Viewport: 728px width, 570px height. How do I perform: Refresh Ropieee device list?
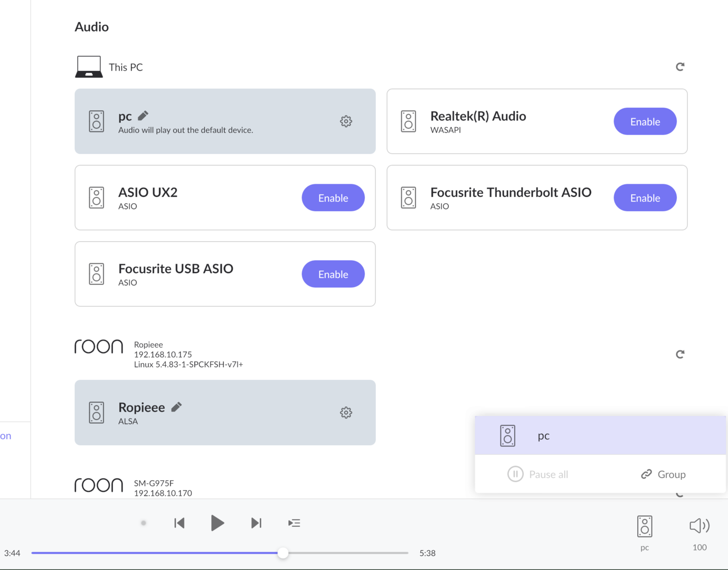click(680, 354)
